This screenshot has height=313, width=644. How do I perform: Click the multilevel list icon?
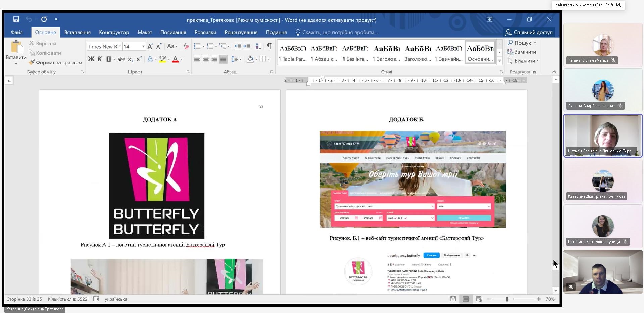[x=222, y=46]
